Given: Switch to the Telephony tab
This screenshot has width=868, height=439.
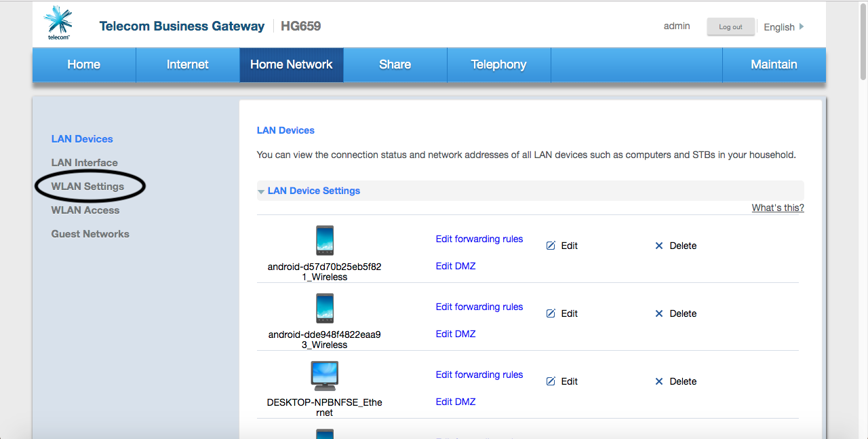Looking at the screenshot, I should 498,64.
